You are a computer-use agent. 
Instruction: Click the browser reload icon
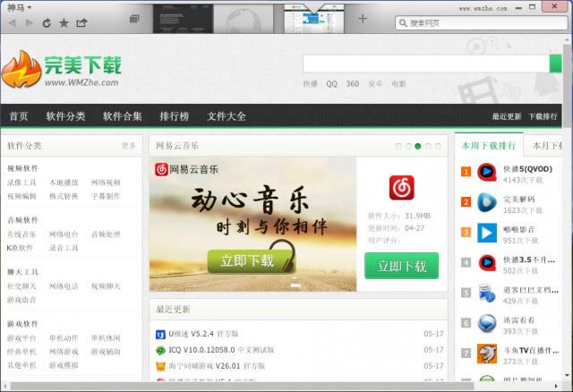click(47, 22)
